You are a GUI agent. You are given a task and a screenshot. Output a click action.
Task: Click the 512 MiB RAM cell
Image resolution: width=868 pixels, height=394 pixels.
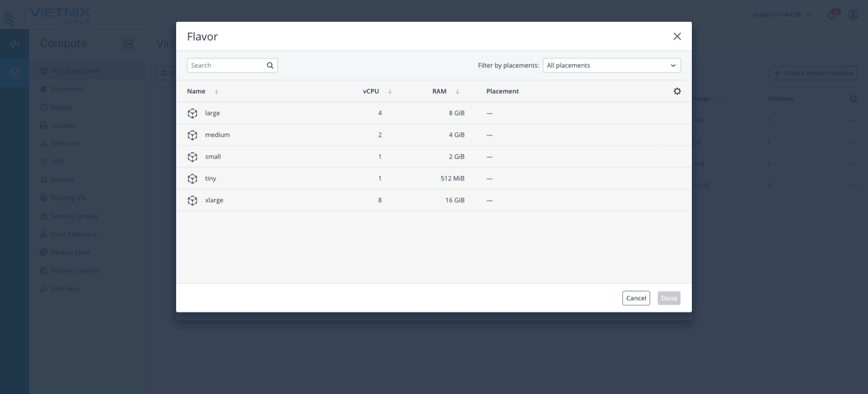(452, 178)
